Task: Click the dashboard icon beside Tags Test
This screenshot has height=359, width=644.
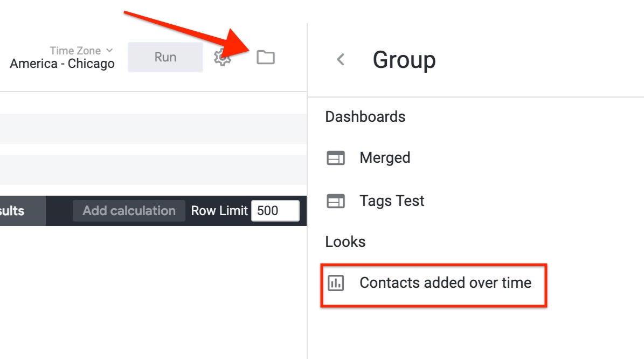Action: click(335, 201)
